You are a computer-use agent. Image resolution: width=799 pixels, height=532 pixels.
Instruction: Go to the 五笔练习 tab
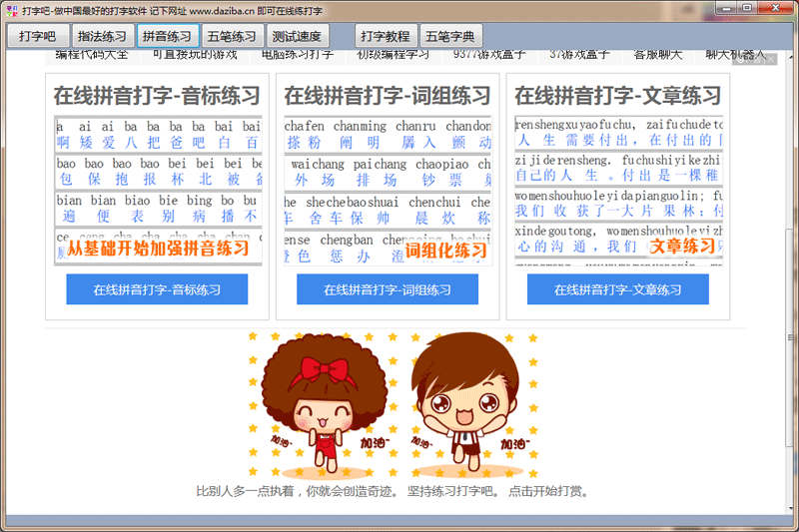point(232,36)
